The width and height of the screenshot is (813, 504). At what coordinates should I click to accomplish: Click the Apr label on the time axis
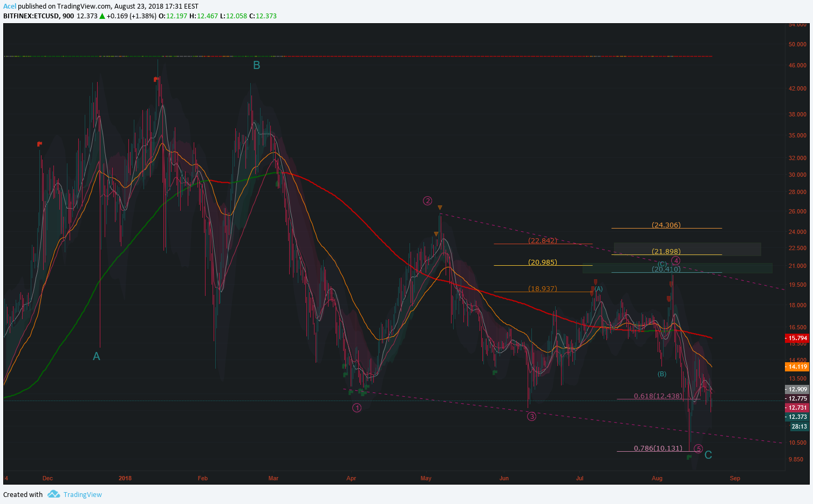[351, 478]
